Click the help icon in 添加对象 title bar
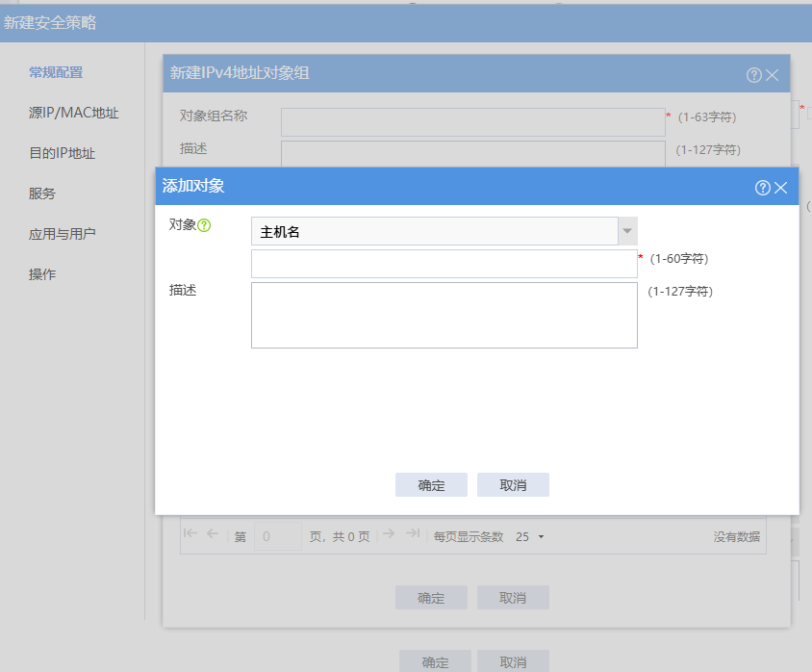 pos(763,188)
